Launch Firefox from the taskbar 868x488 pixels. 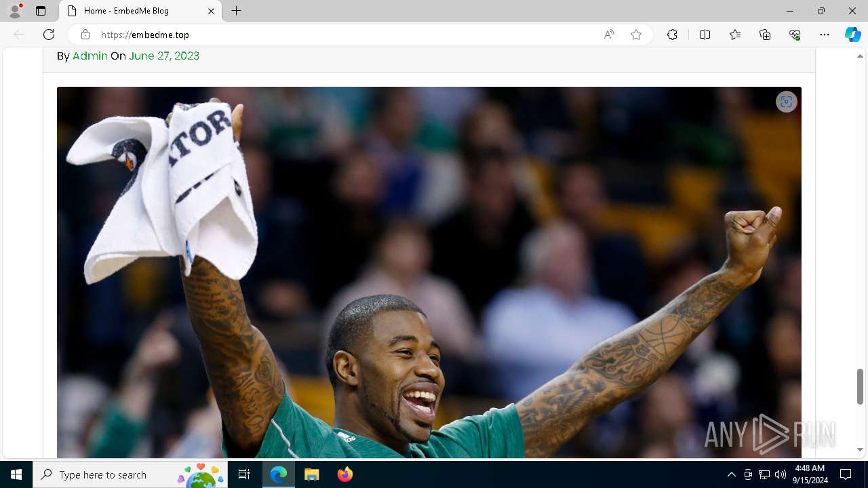(345, 474)
